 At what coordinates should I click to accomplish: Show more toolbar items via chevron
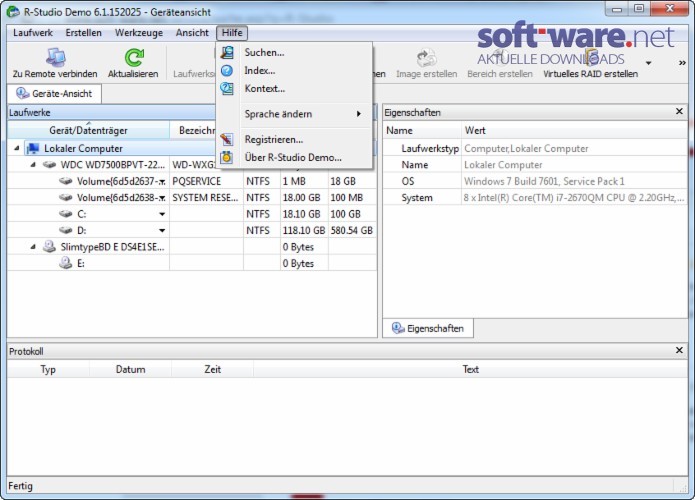(682, 63)
